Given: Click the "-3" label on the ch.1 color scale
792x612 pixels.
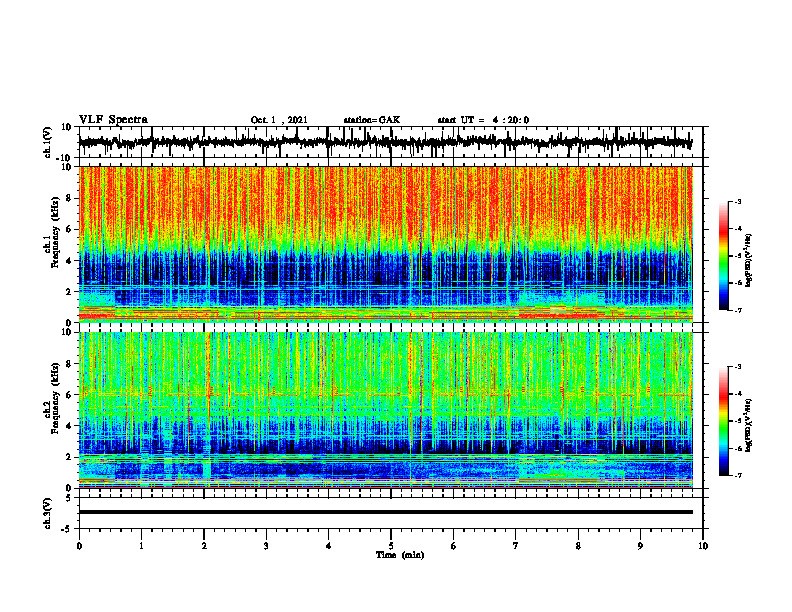Looking at the screenshot, I should click(738, 202).
